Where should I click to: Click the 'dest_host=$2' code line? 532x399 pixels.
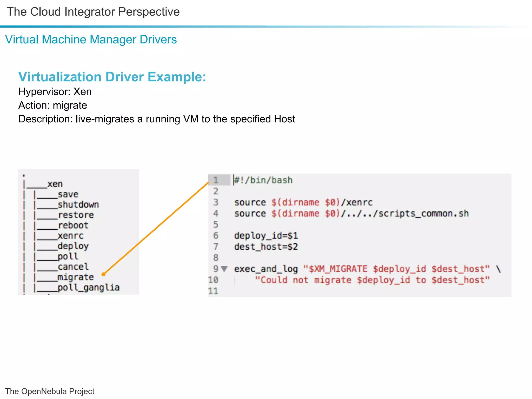coord(266,247)
